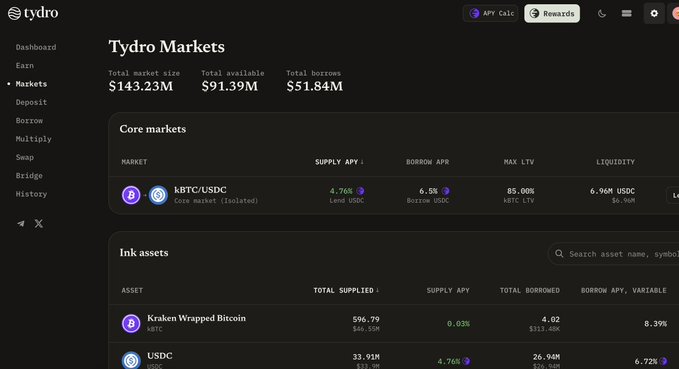Screen dimensions: 679x369
Task: Click incentive icon beside 6.72% borrow APY
Action: coord(663,361)
